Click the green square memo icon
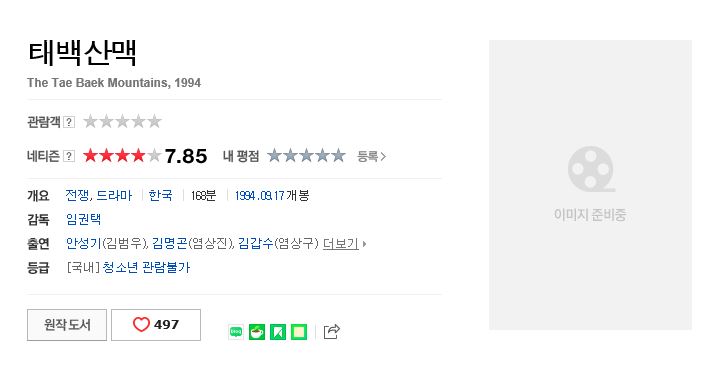 tap(299, 332)
